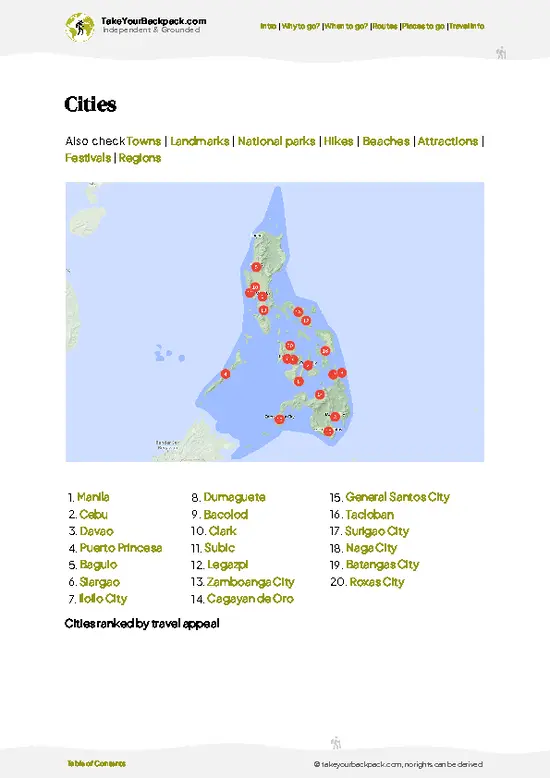Open the Surigao City link

pyautogui.click(x=377, y=531)
